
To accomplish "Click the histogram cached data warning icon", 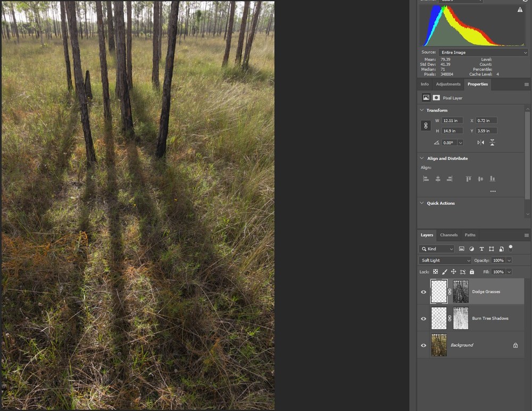I will point(520,10).
